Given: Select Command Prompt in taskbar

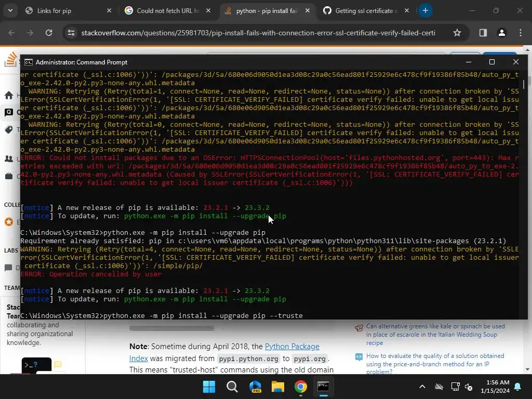Looking at the screenshot, I should point(323,387).
